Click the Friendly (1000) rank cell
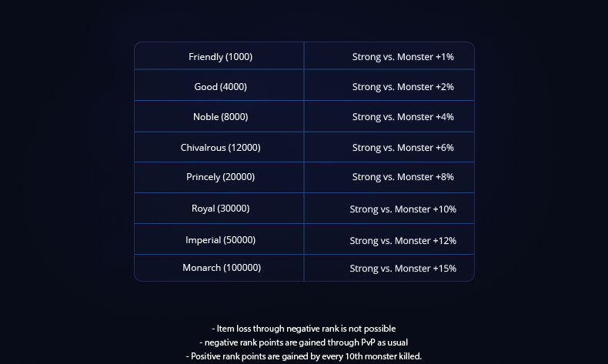Image resolution: width=608 pixels, height=364 pixels. coord(220,57)
